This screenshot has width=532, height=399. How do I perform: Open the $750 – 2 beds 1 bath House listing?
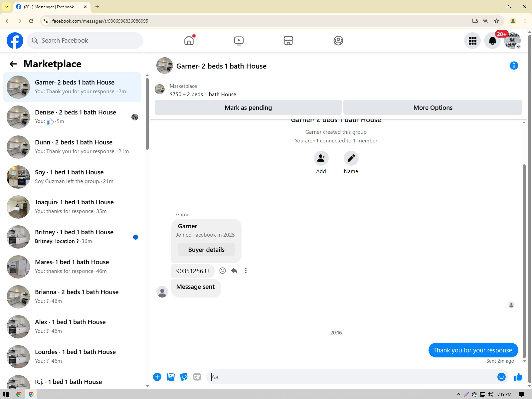pyautogui.click(x=203, y=95)
